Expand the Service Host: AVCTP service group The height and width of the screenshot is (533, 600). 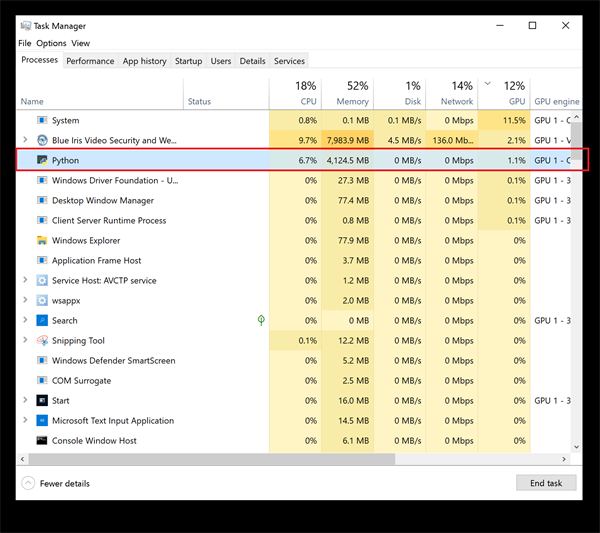click(x=25, y=280)
